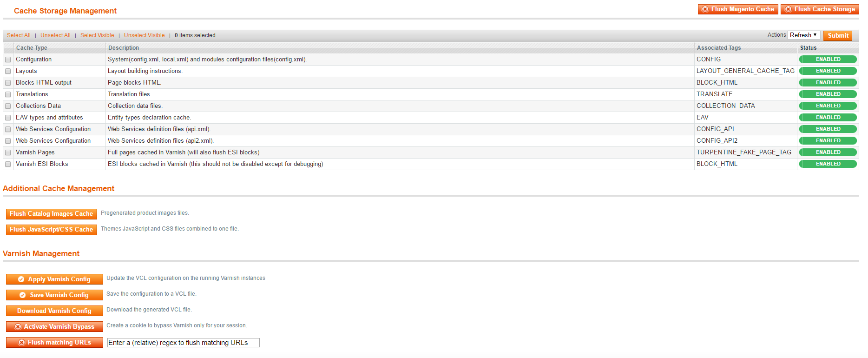
Task: Click ENABLED status for Blocks HTML output
Action: pos(828,82)
